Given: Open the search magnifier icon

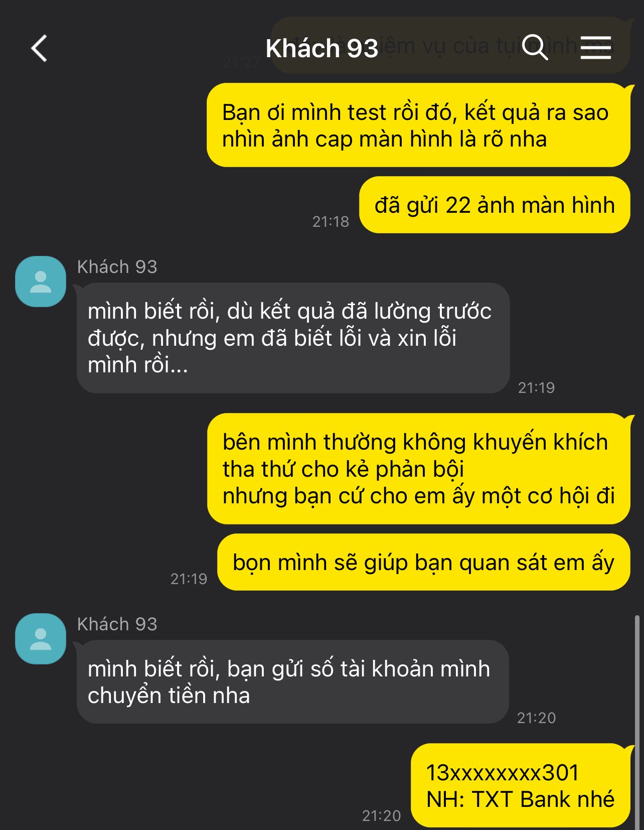Looking at the screenshot, I should (x=535, y=47).
